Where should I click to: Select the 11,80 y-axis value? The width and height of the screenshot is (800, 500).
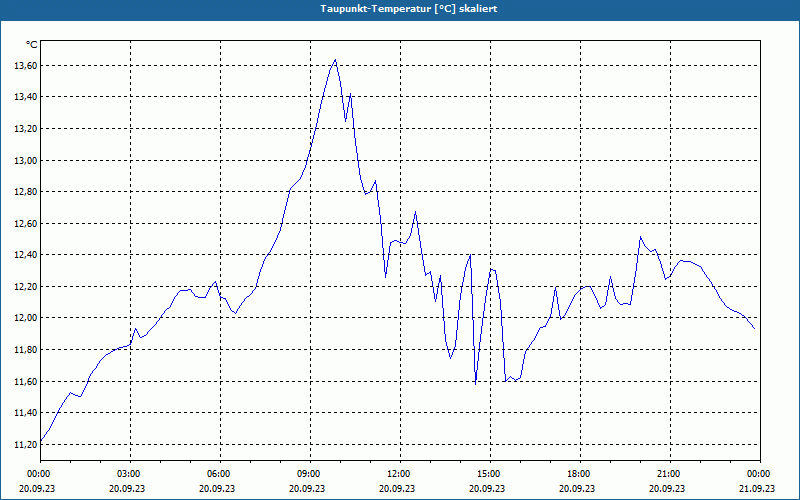click(26, 349)
